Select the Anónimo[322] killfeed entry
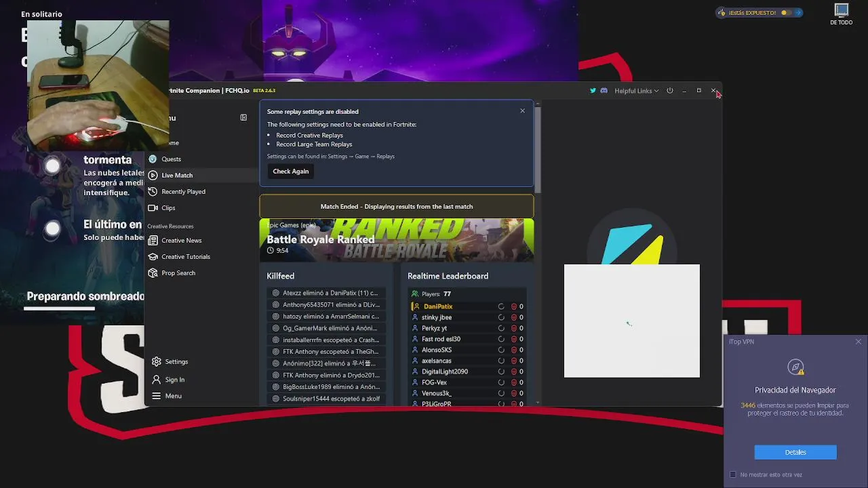 [x=326, y=364]
